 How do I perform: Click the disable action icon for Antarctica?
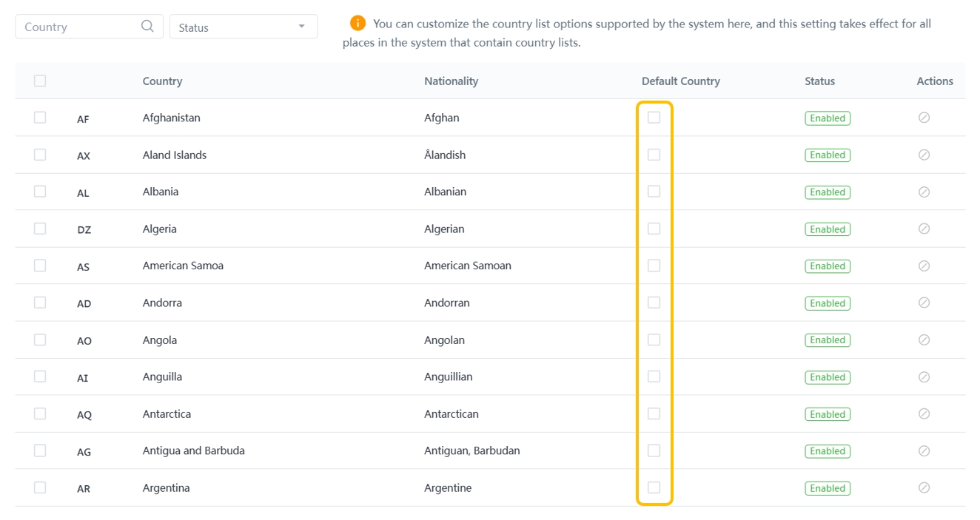[924, 413]
